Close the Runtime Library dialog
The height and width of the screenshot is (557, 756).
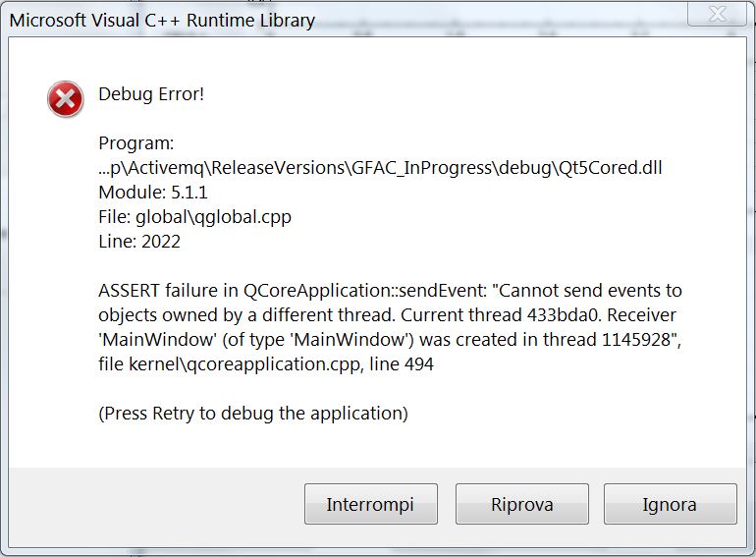[x=718, y=13]
